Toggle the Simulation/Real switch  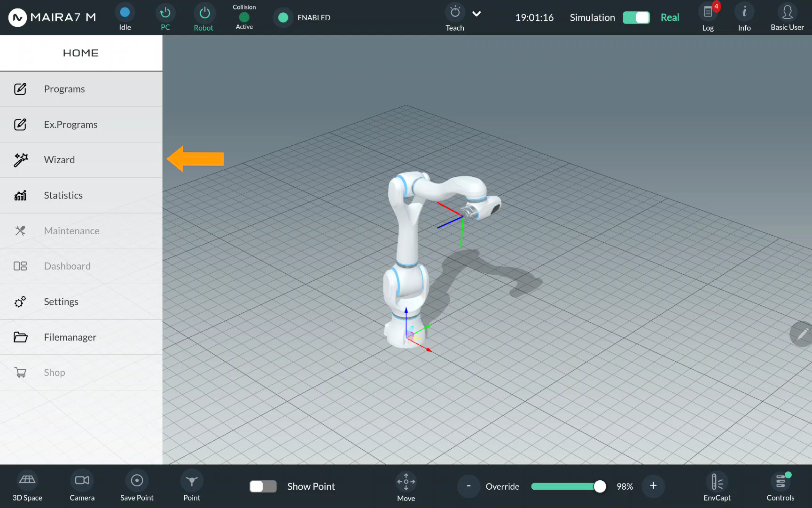[x=636, y=17]
